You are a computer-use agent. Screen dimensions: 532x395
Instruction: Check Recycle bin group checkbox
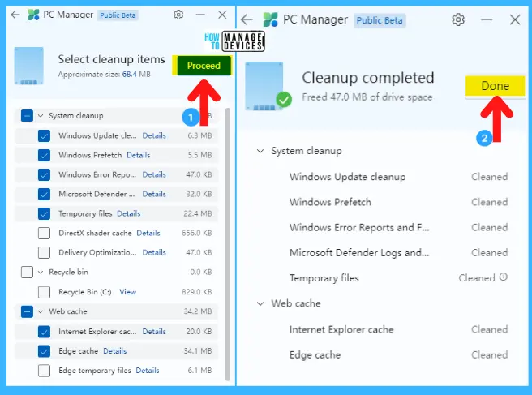pyautogui.click(x=27, y=273)
